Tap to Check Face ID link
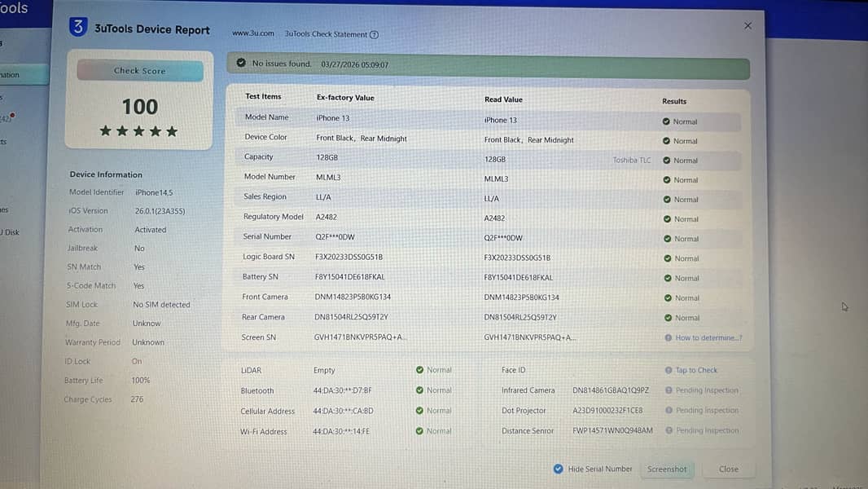868x489 pixels. tap(696, 370)
